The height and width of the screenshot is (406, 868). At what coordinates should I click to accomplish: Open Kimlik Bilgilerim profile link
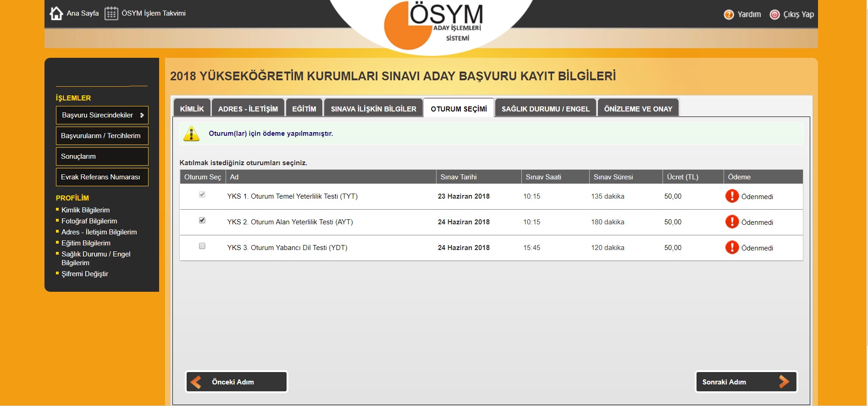coord(86,210)
